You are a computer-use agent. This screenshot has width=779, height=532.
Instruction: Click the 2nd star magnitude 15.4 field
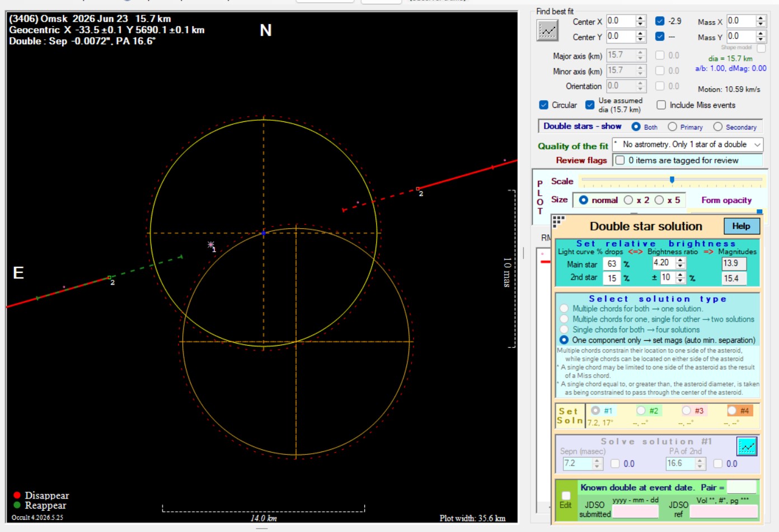(734, 278)
